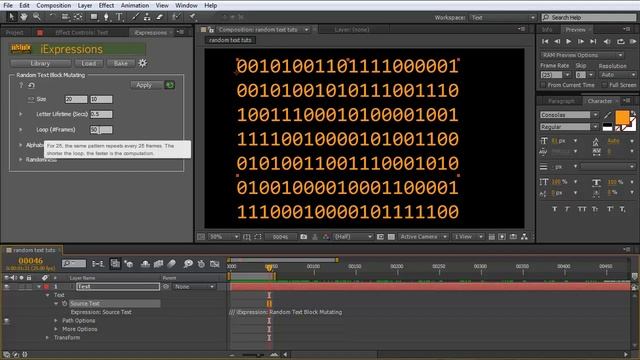Open iExpressions settings gear
Viewport: 640px width, 360px height.
click(x=142, y=63)
